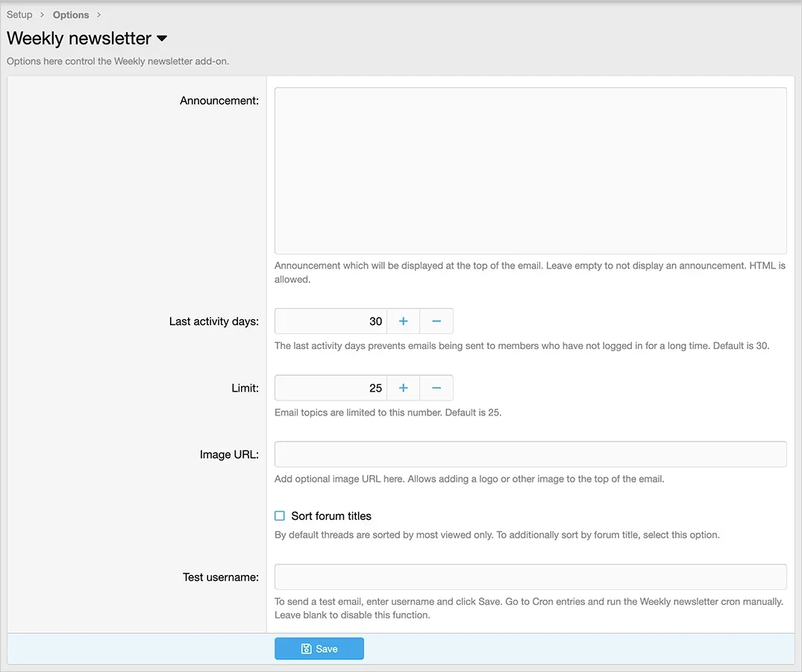Focus the Announcement text area

pyautogui.click(x=530, y=171)
